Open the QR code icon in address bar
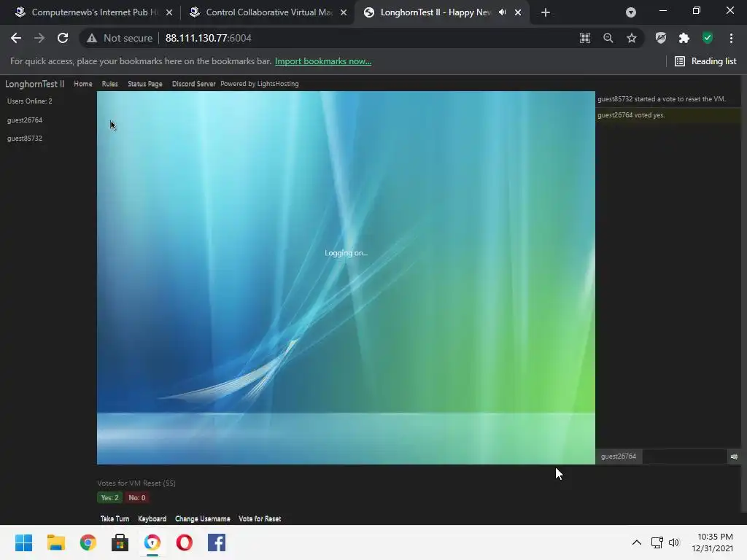747x560 pixels. coord(585,38)
